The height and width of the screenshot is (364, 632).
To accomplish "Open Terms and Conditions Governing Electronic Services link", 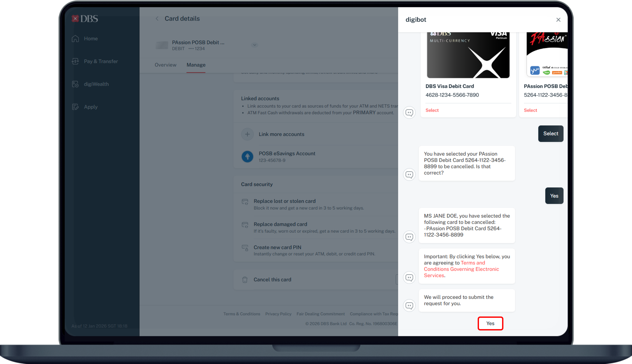I will coord(461,269).
